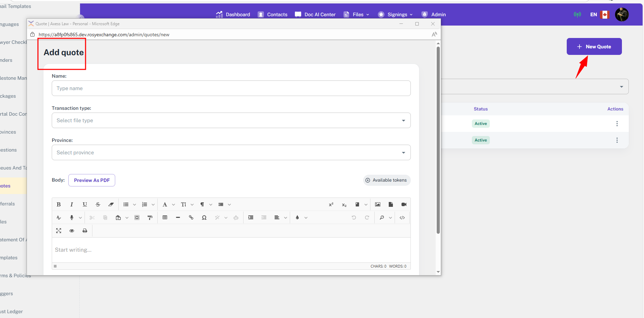
Task: Toggle bold formatting in the editor
Action: tap(59, 204)
